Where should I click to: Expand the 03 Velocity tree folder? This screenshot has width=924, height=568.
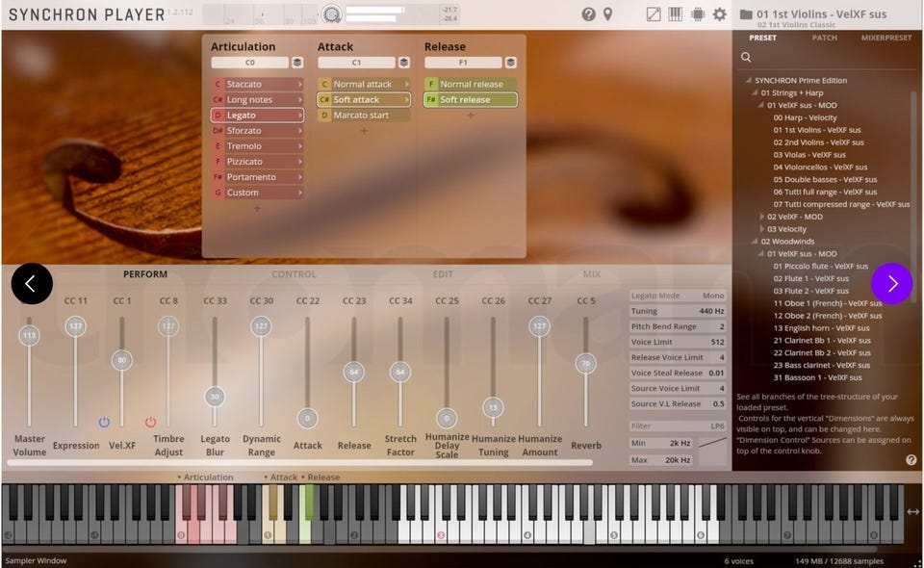tap(762, 229)
